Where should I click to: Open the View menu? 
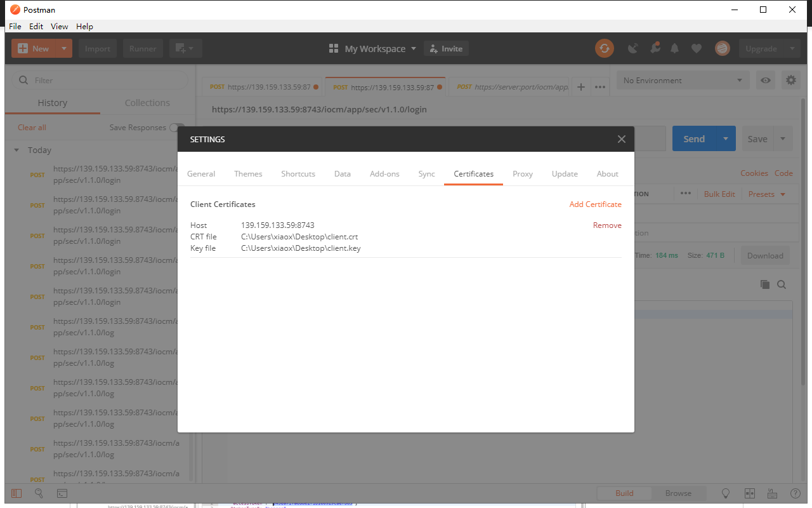pos(60,26)
